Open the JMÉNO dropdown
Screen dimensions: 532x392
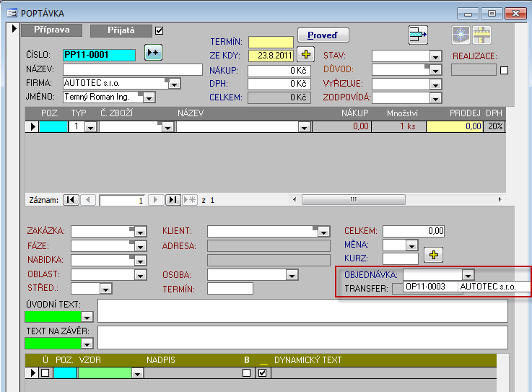[149, 97]
